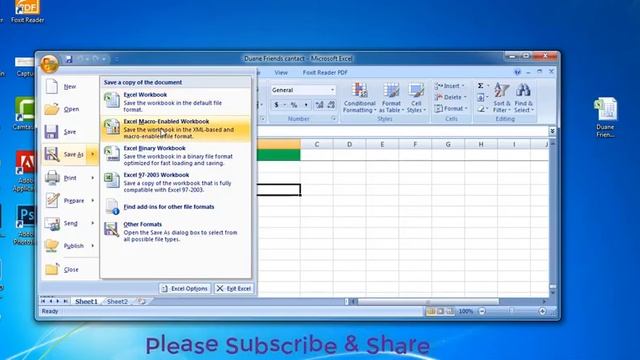Click the Increase Decimal icon
This screenshot has width=640, height=360.
319,105
